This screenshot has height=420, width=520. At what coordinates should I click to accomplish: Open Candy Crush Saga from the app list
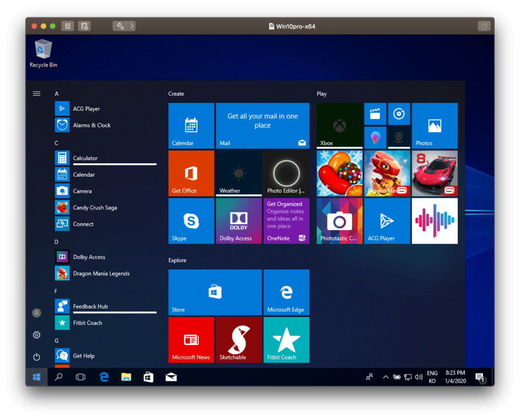106,207
